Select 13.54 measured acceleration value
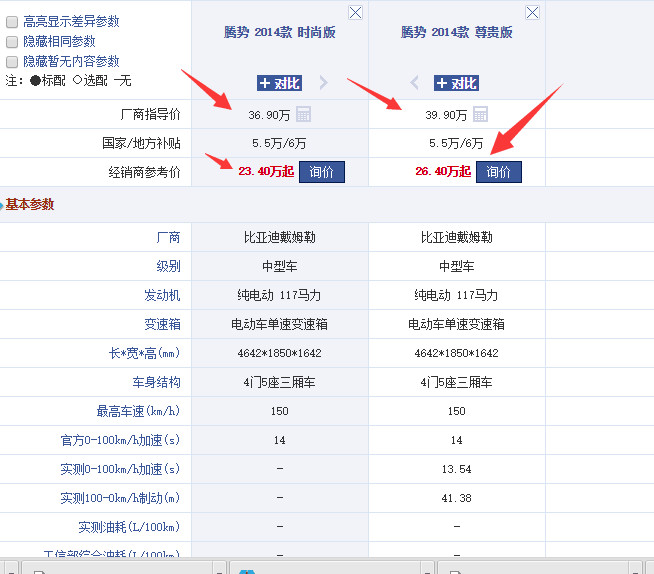The width and height of the screenshot is (654, 574). click(456, 469)
